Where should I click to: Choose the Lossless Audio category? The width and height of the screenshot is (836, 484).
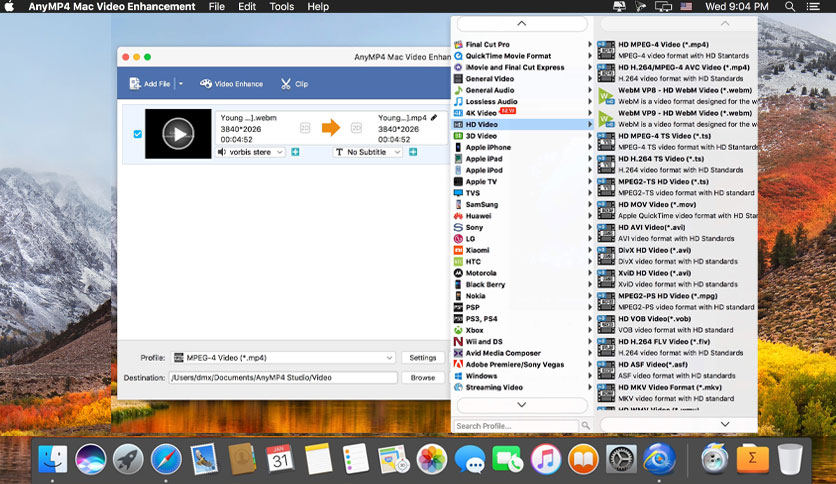522,102
